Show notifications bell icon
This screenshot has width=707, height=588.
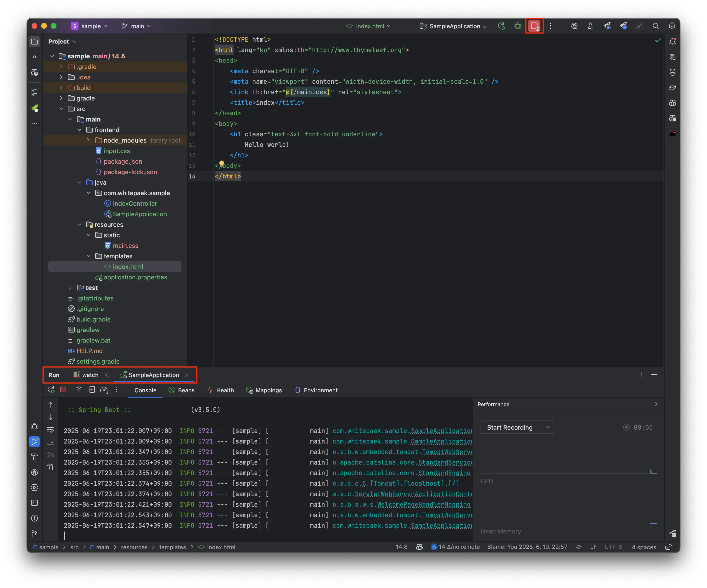(x=672, y=42)
